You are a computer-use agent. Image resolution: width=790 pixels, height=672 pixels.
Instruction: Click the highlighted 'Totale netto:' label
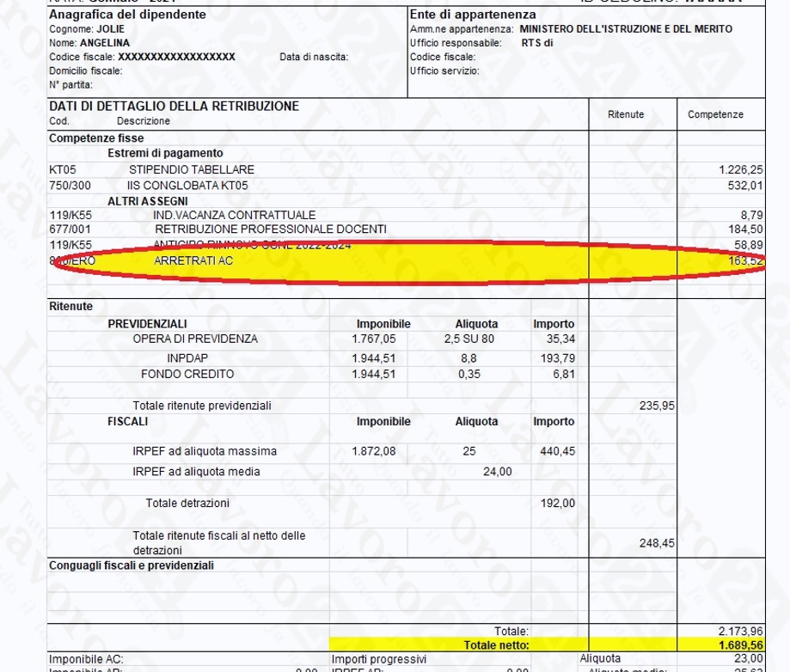(x=496, y=645)
